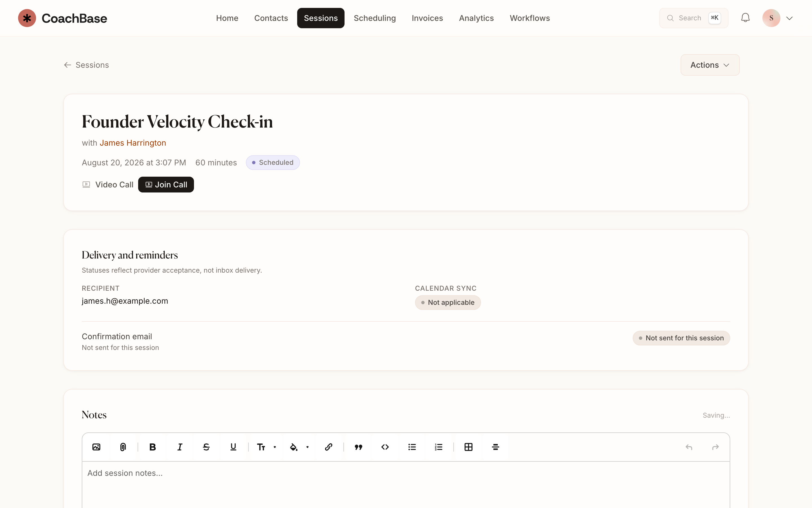The image size is (812, 508).
Task: Go back to Sessions list
Action: [87, 65]
